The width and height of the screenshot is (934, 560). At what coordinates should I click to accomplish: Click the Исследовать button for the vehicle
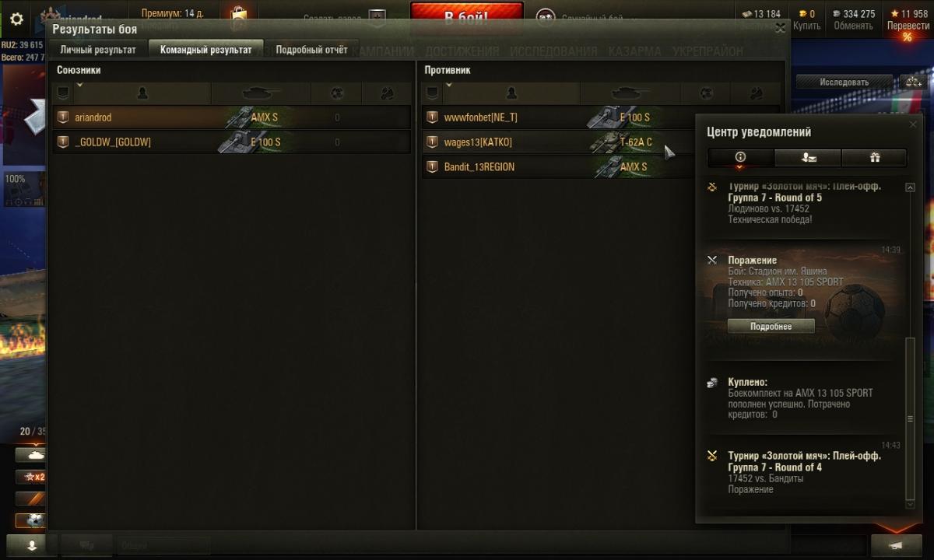click(844, 82)
